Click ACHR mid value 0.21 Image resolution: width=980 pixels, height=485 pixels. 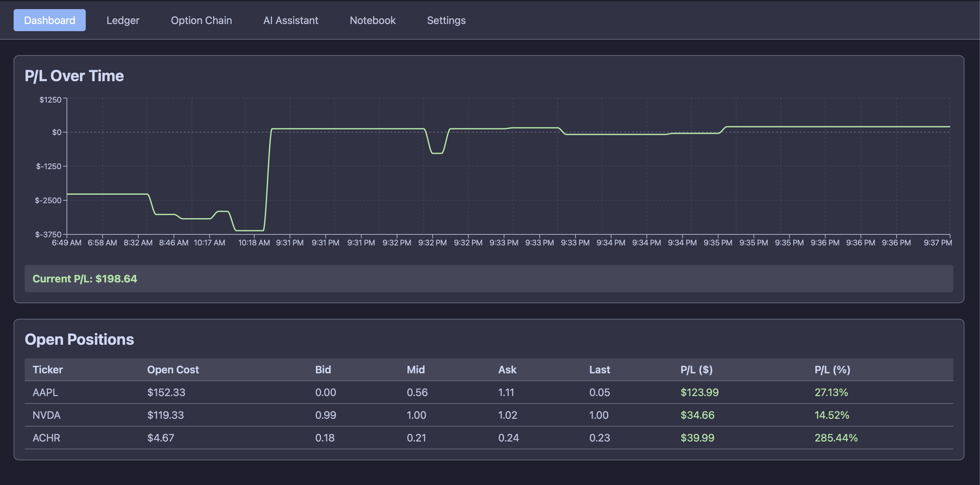pos(416,438)
